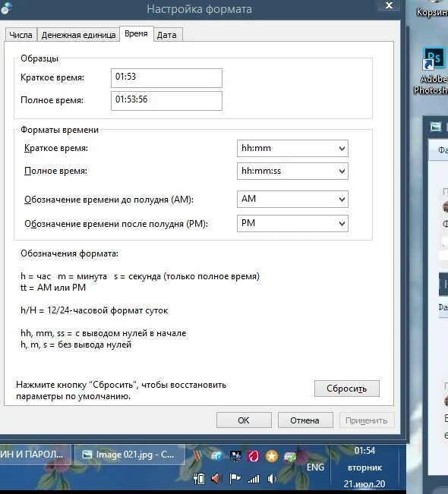Open the battery power tray icon

click(199, 479)
